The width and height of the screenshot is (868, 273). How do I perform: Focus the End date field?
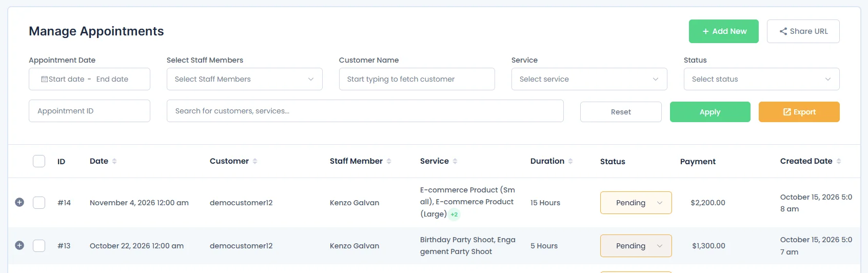[x=112, y=79]
